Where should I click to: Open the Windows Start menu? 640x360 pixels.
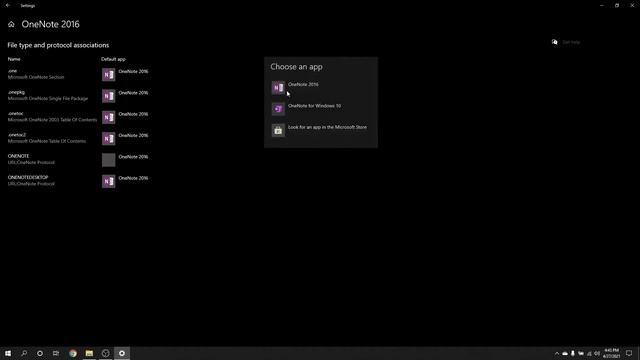point(8,353)
